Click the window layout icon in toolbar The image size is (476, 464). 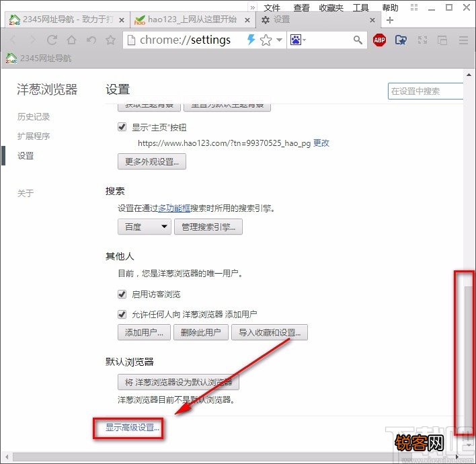click(x=442, y=40)
